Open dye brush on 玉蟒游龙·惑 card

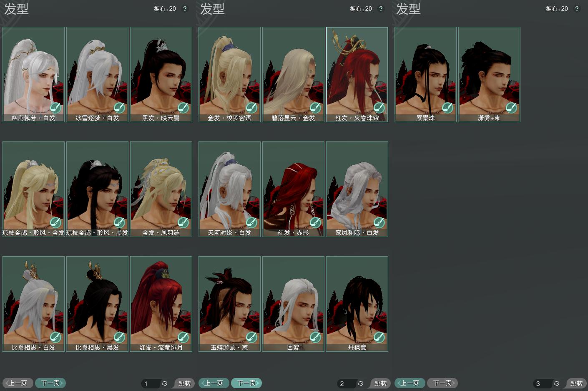[251, 338]
